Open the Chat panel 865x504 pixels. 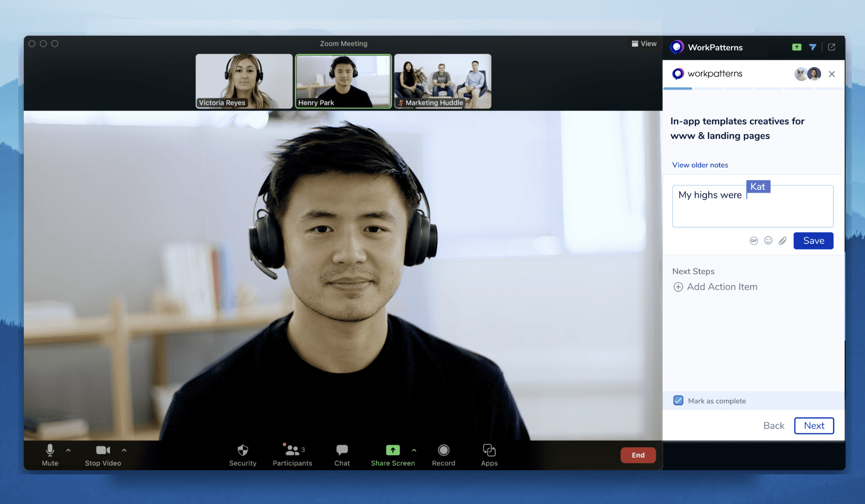[342, 455]
